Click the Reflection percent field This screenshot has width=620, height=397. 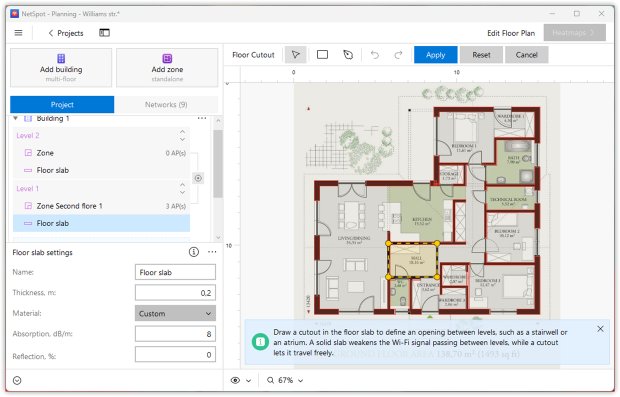pos(175,355)
